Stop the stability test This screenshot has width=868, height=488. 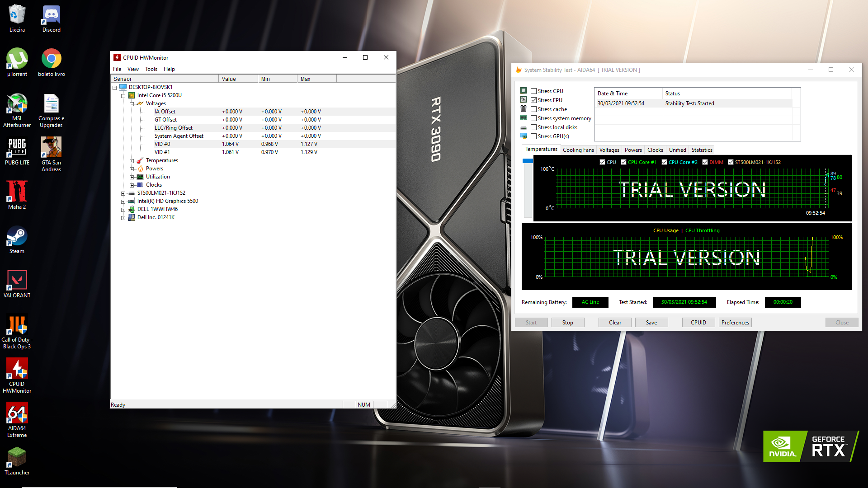[x=567, y=322]
